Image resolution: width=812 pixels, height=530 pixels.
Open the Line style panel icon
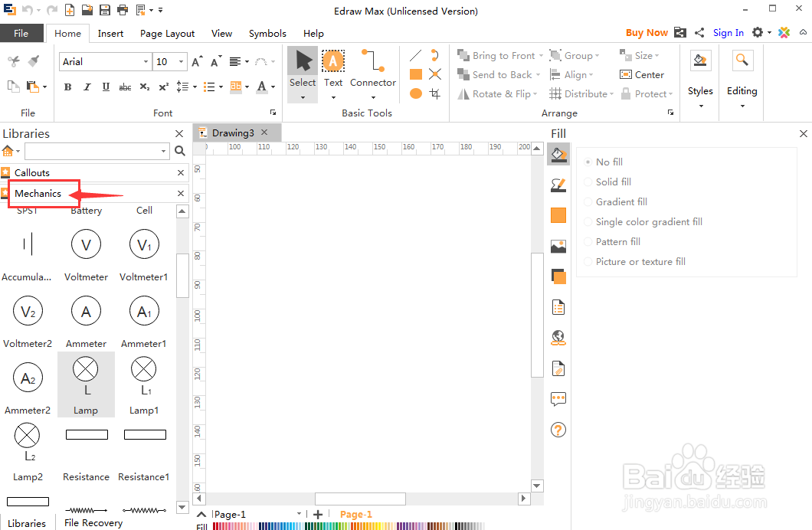pyautogui.click(x=558, y=185)
